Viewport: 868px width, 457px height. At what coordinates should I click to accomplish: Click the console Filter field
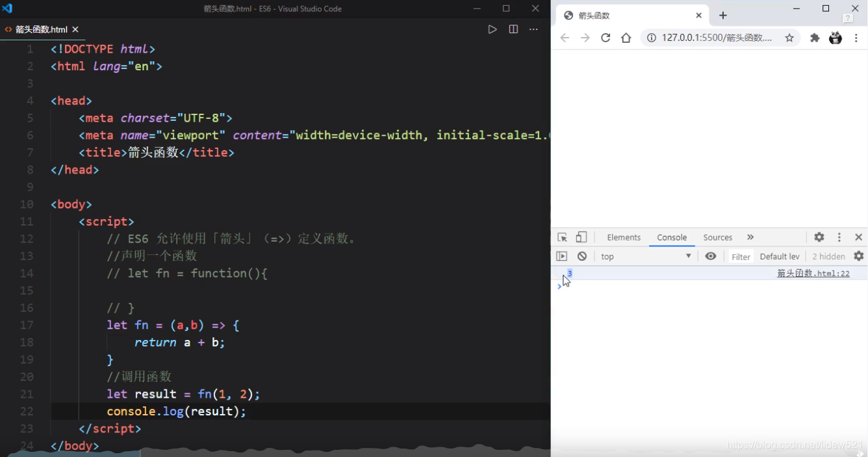coord(741,257)
